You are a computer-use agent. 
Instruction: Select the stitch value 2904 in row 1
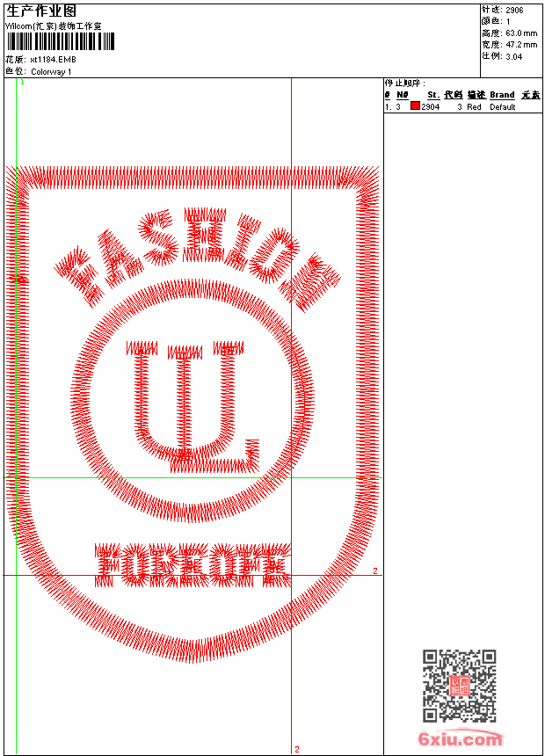pos(430,107)
